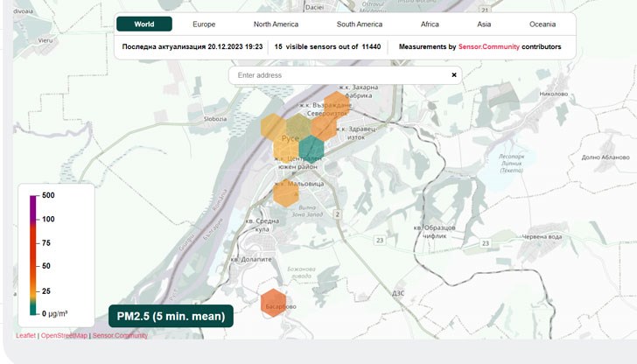Viewport: 637px width, 364px height.
Task: Switch to the Europe tab
Action: click(204, 24)
